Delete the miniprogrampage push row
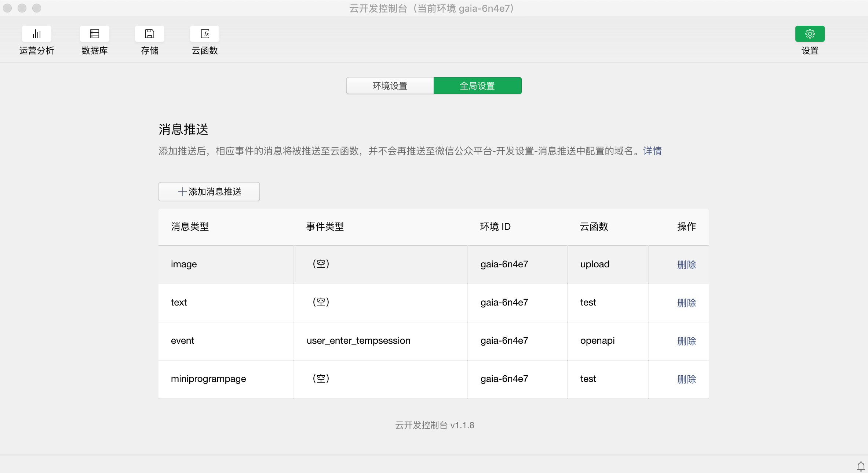This screenshot has height=473, width=868. (686, 379)
